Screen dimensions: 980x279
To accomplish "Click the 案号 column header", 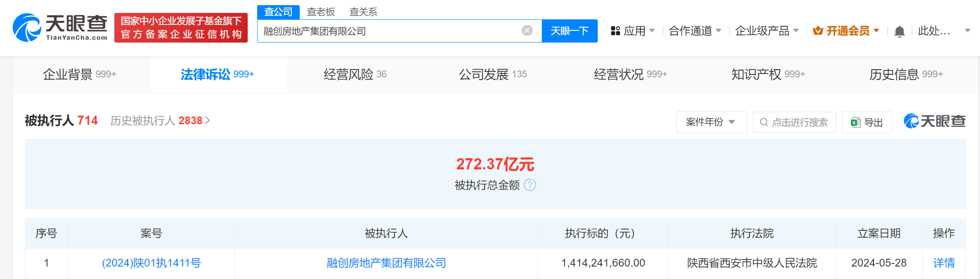I will pos(151,233).
